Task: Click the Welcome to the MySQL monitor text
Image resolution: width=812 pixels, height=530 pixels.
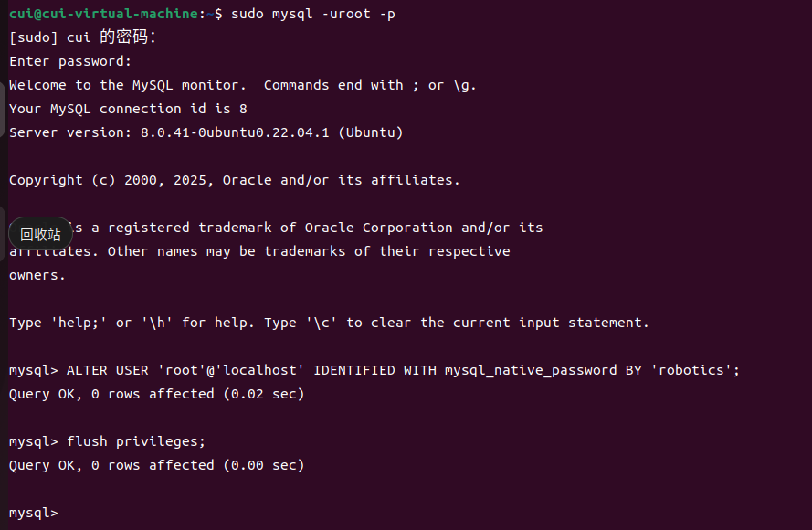Action: [127, 85]
